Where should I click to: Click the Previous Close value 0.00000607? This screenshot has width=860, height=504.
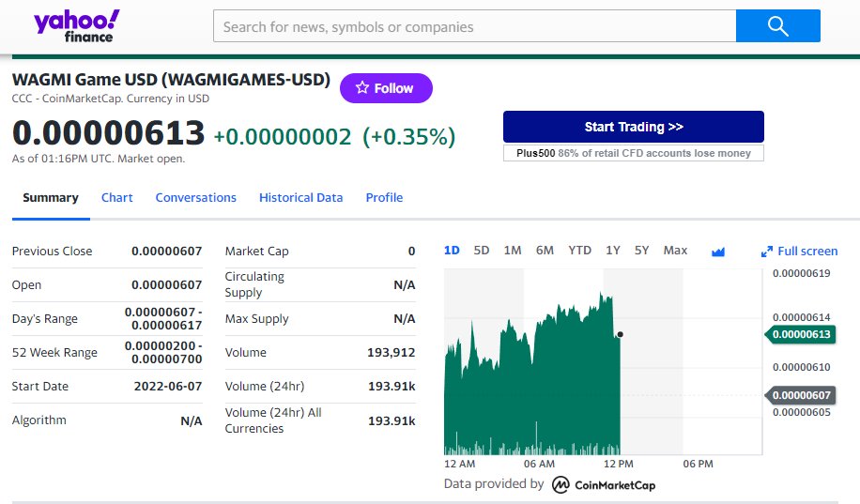[x=167, y=252]
